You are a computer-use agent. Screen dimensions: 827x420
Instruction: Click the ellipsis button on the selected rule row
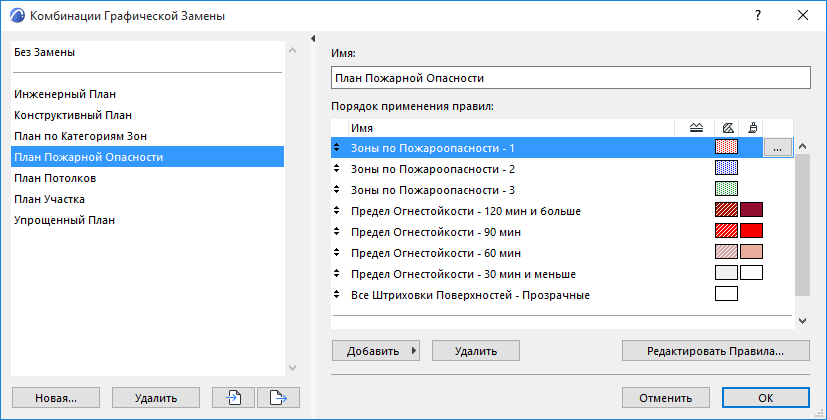tap(778, 148)
